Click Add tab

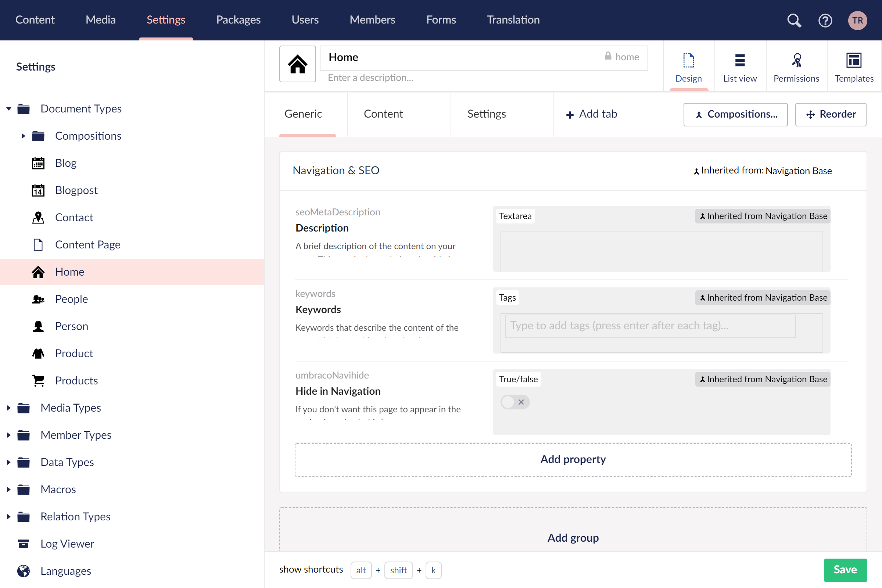click(591, 114)
